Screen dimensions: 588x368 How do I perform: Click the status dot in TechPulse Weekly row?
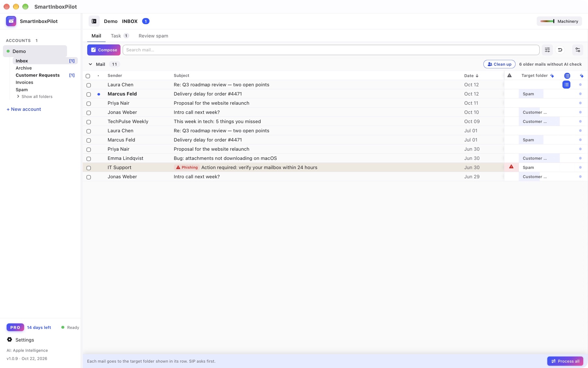tap(580, 121)
